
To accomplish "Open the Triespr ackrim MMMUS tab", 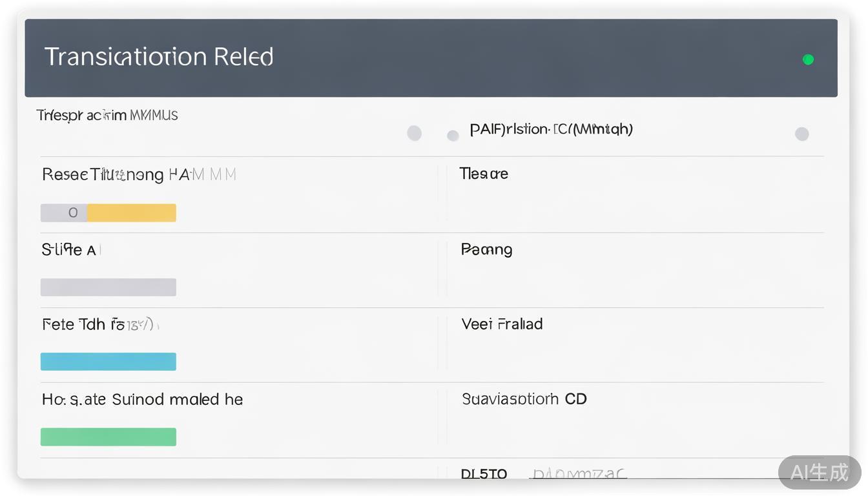I will coord(107,116).
